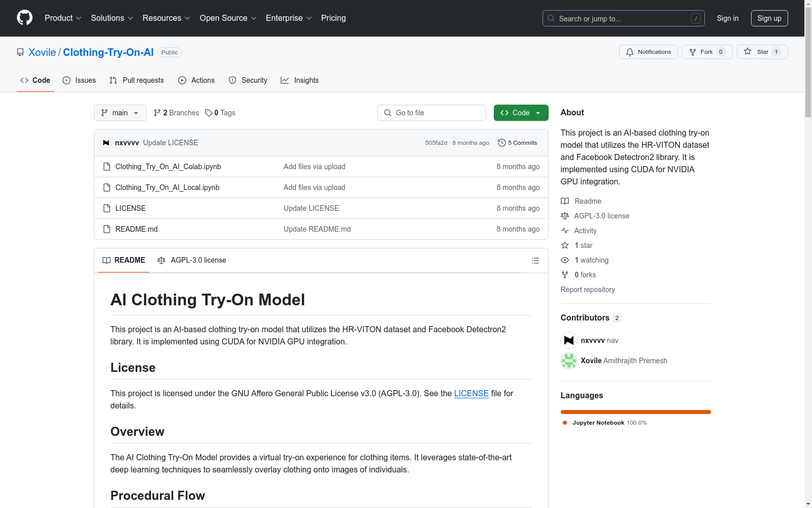Click the Pricing link in the header

click(333, 18)
